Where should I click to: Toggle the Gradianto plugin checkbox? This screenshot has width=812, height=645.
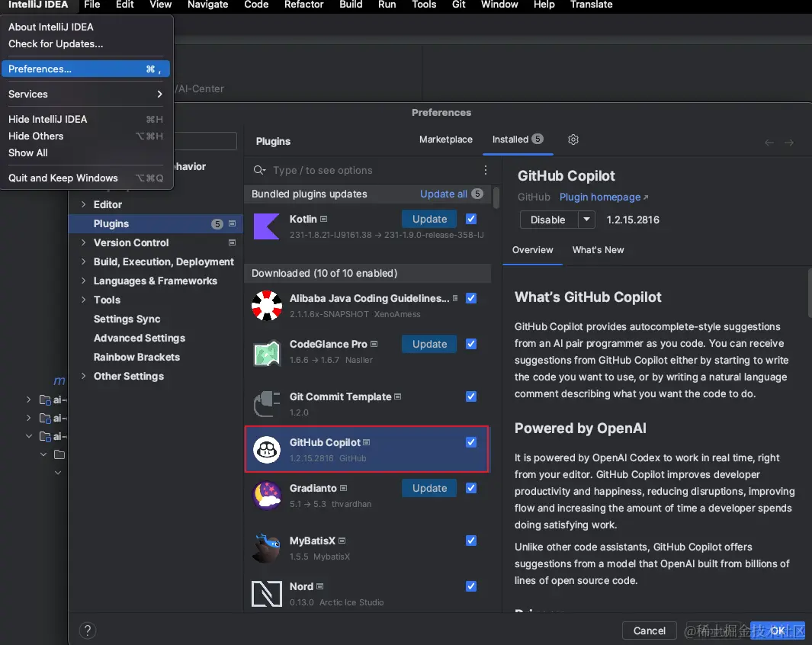(x=471, y=488)
